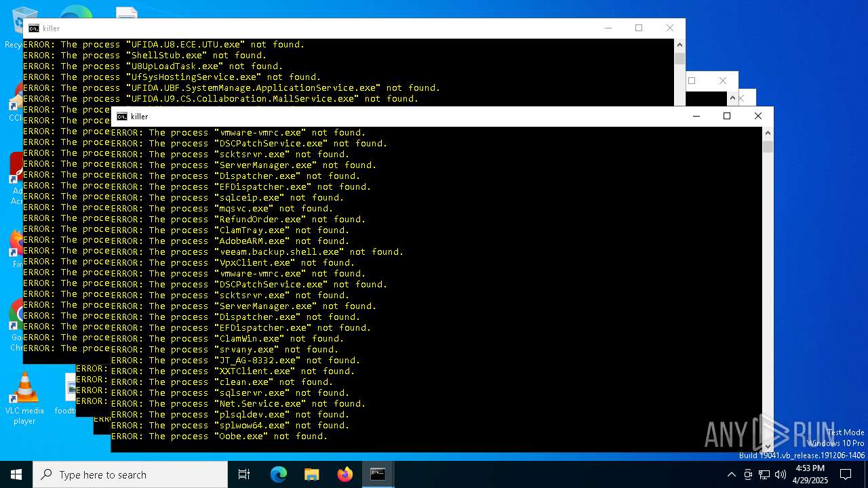This screenshot has height=488, width=868.
Task: Click the front killer window's scroll down arrow
Action: coord(768,446)
